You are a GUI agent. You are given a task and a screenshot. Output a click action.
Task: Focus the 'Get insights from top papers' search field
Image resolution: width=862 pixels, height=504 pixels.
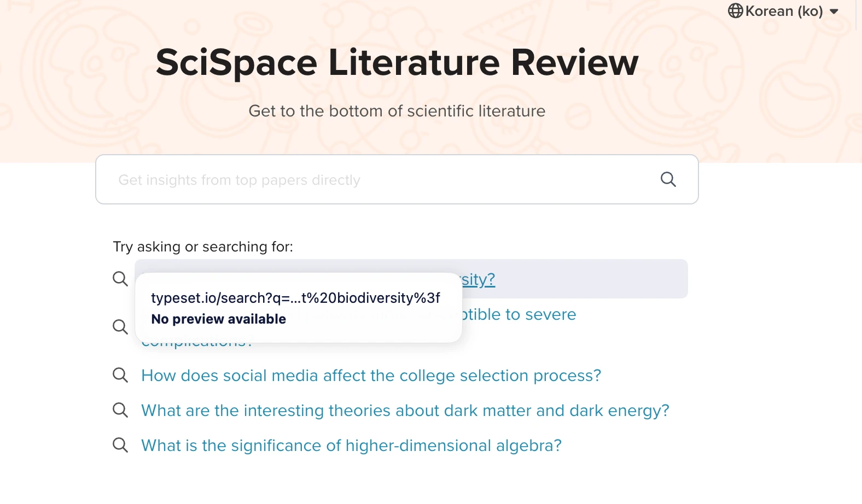(x=377, y=180)
